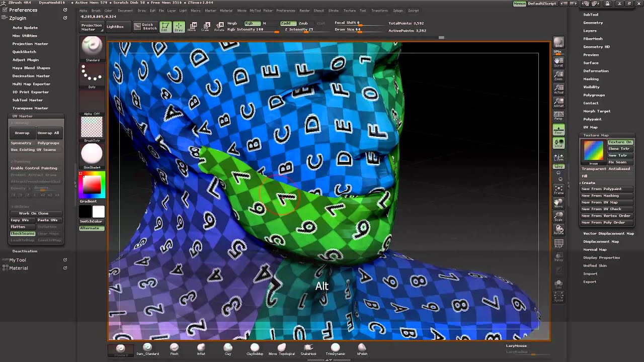The height and width of the screenshot is (362, 644).
Task: Toggle Texture On in Texture Map
Action: tap(620, 142)
